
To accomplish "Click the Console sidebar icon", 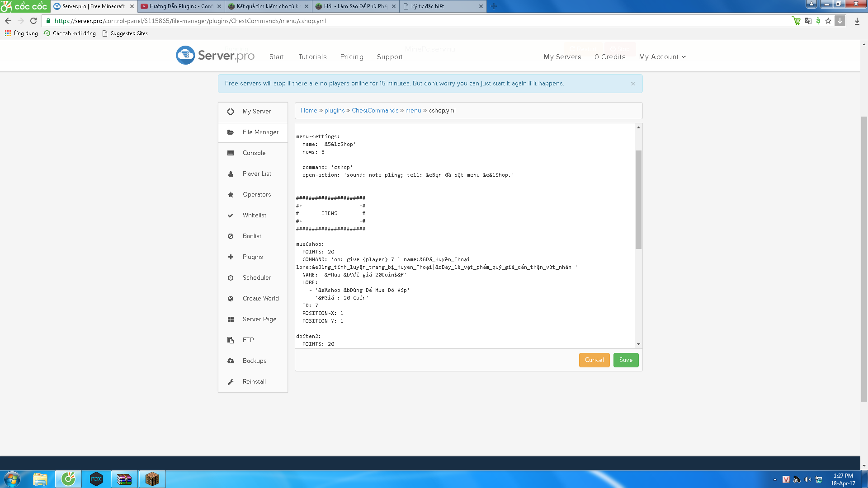I will [231, 153].
